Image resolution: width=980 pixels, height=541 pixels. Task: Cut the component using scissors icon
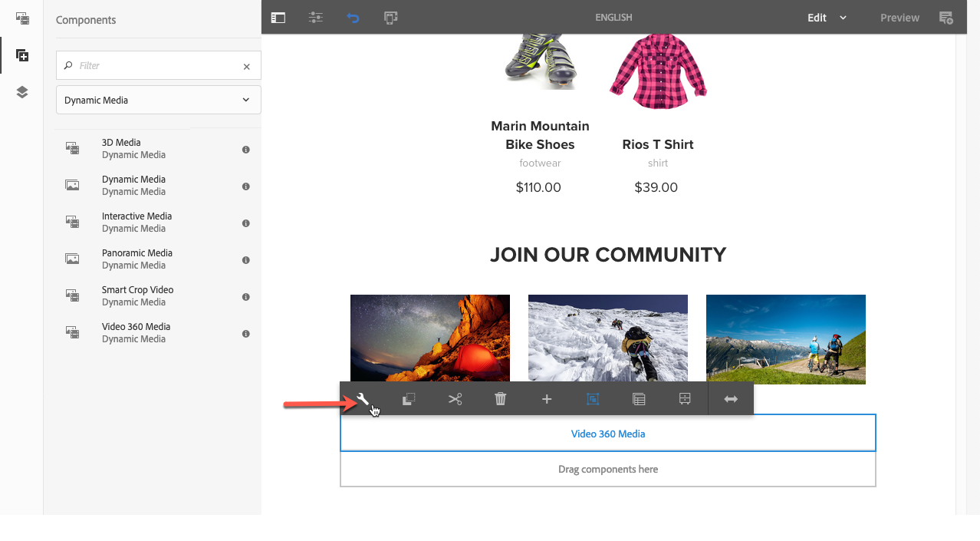tap(455, 399)
